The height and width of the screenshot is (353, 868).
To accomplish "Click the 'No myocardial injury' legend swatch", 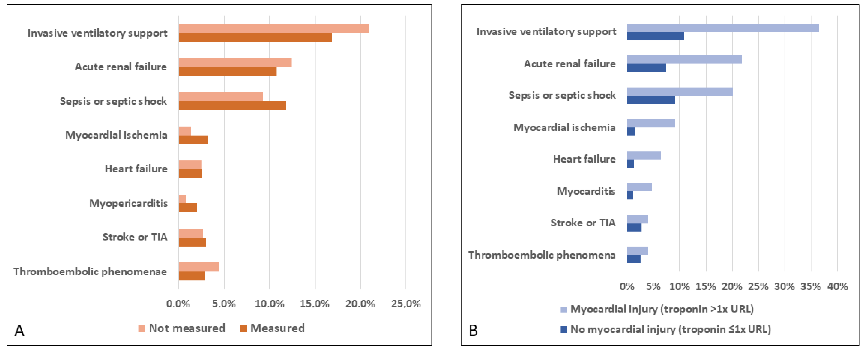I will pyautogui.click(x=563, y=329).
